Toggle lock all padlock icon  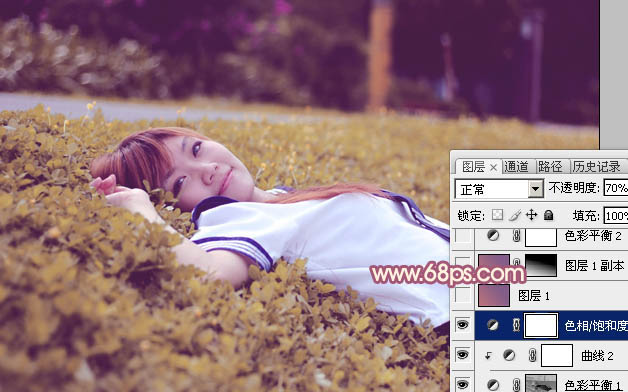(x=549, y=215)
